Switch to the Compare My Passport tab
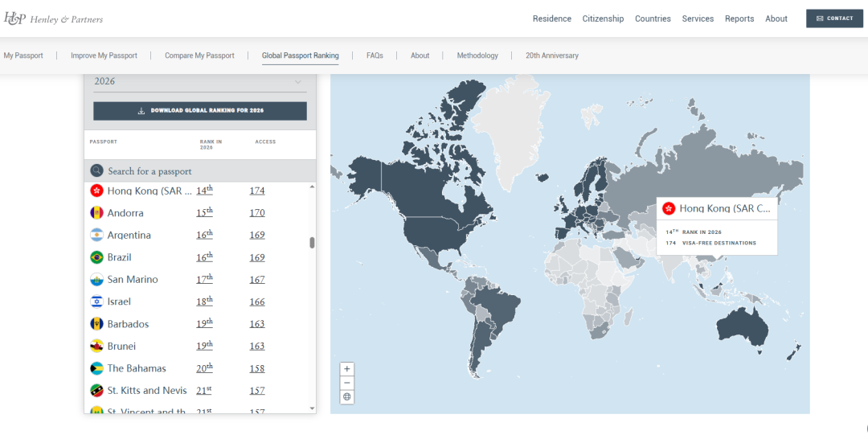This screenshot has height=435, width=868. pyautogui.click(x=199, y=55)
